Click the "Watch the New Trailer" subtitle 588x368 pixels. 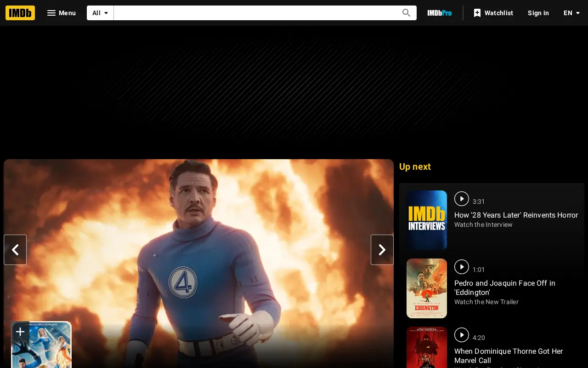pos(486,302)
